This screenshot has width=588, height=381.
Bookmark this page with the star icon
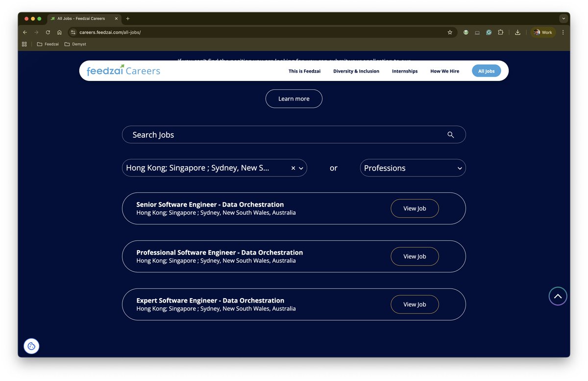point(450,32)
